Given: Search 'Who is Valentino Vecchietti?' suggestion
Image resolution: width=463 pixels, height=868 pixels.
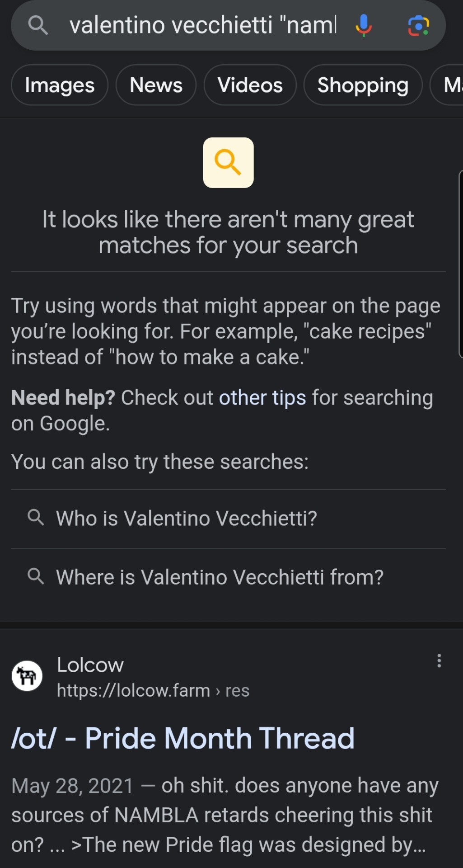Looking at the screenshot, I should 228,519.
